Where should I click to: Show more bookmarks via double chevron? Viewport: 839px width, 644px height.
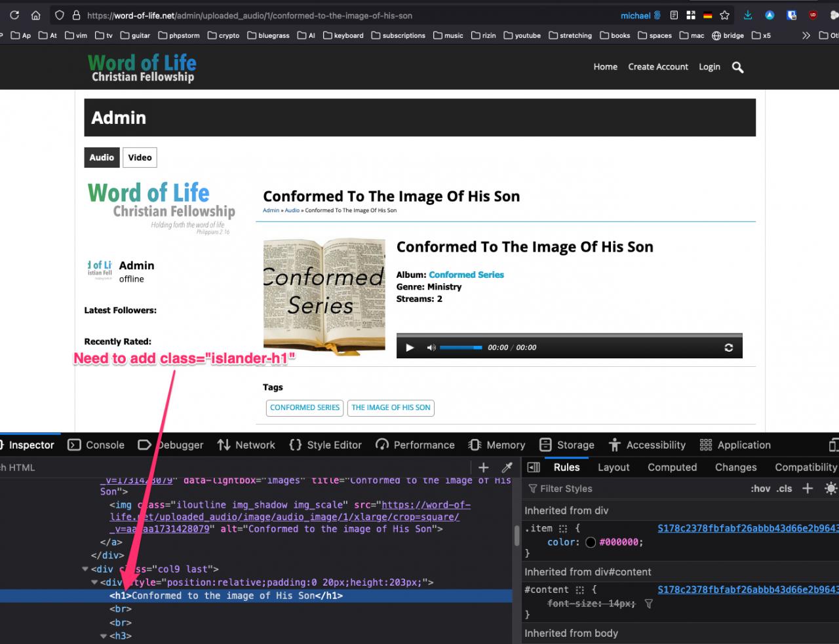[x=806, y=35]
